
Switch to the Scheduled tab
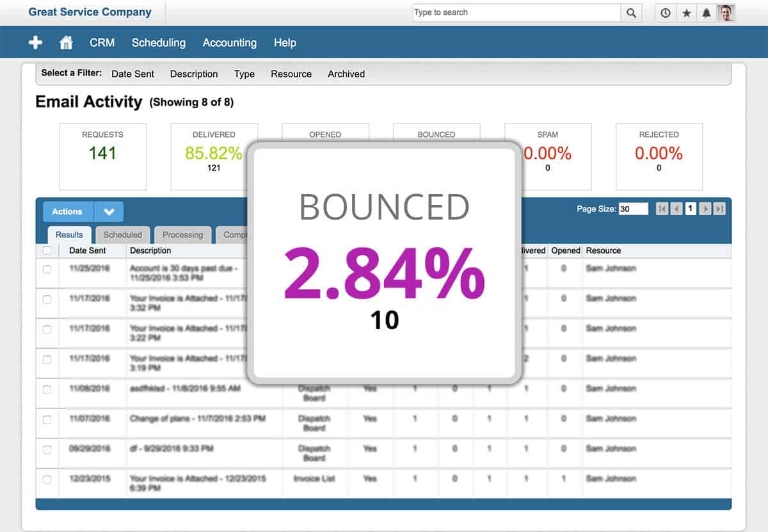(x=123, y=235)
